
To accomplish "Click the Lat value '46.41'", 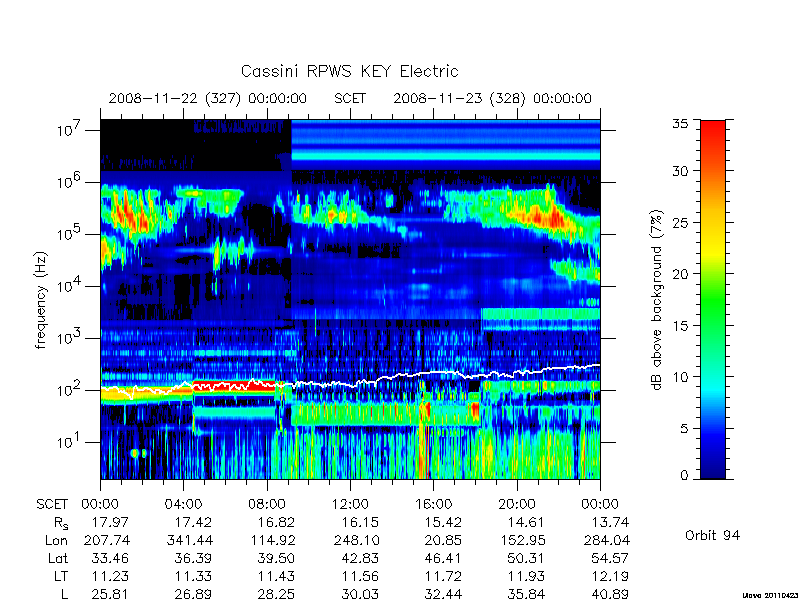I will pos(443,558).
